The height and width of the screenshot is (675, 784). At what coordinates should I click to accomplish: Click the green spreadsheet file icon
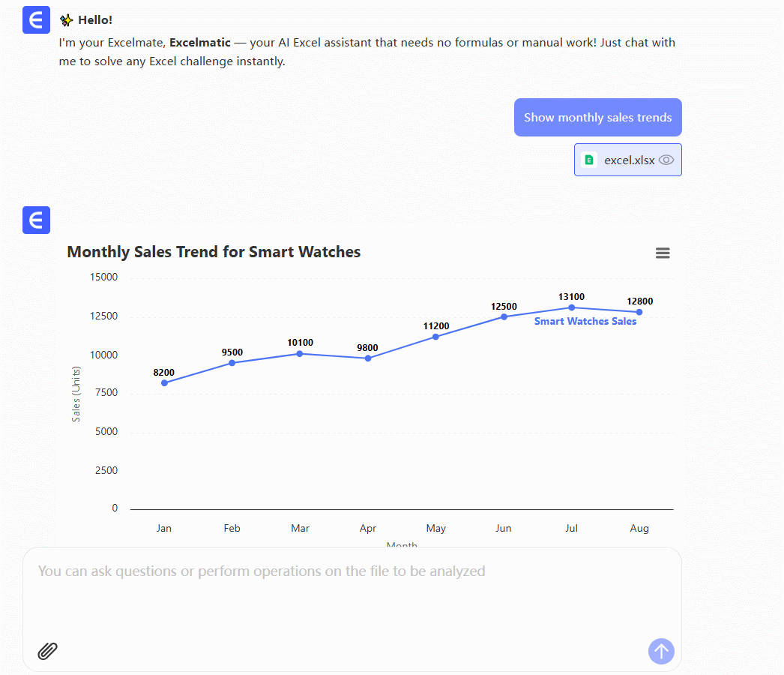pos(589,160)
